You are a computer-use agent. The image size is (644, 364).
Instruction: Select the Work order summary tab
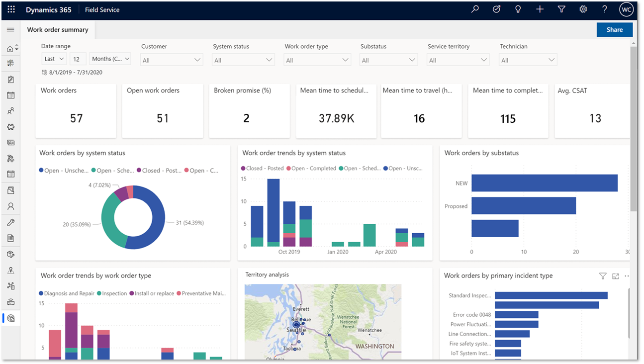pos(58,30)
